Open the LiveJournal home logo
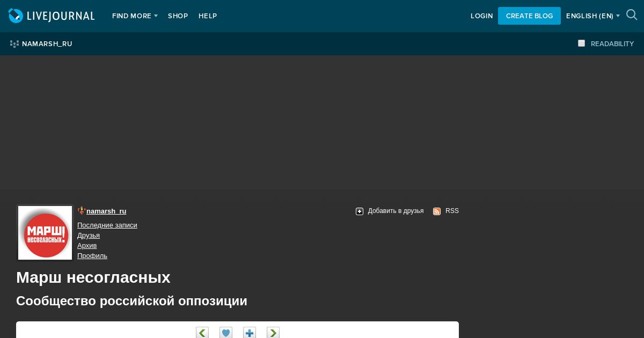Screen dimensions: 644x338 (x=52, y=16)
